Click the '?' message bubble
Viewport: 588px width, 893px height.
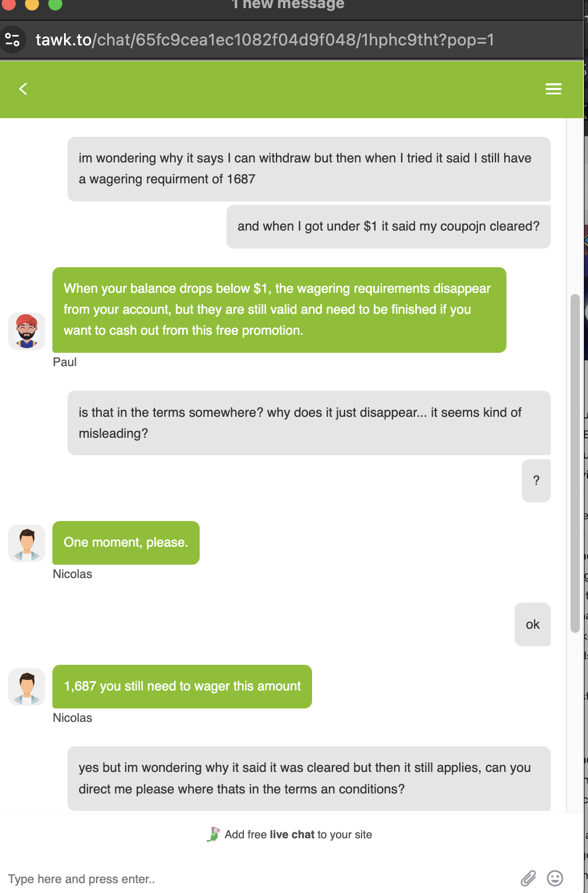pyautogui.click(x=536, y=480)
